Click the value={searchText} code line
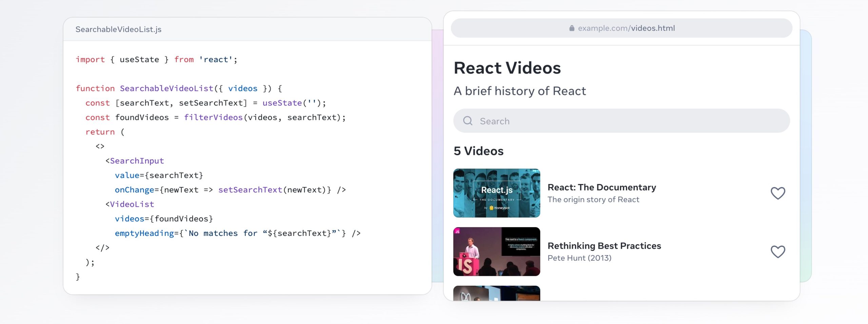 [159, 176]
